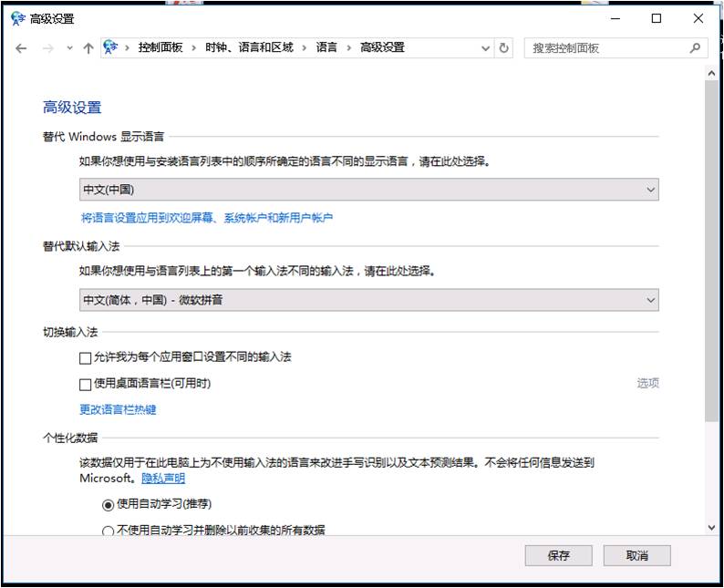The image size is (724, 588).
Task: Click the 保存 button
Action: [559, 555]
